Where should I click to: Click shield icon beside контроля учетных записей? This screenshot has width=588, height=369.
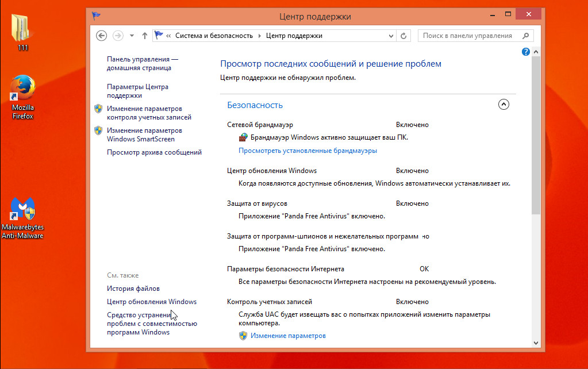coord(98,109)
